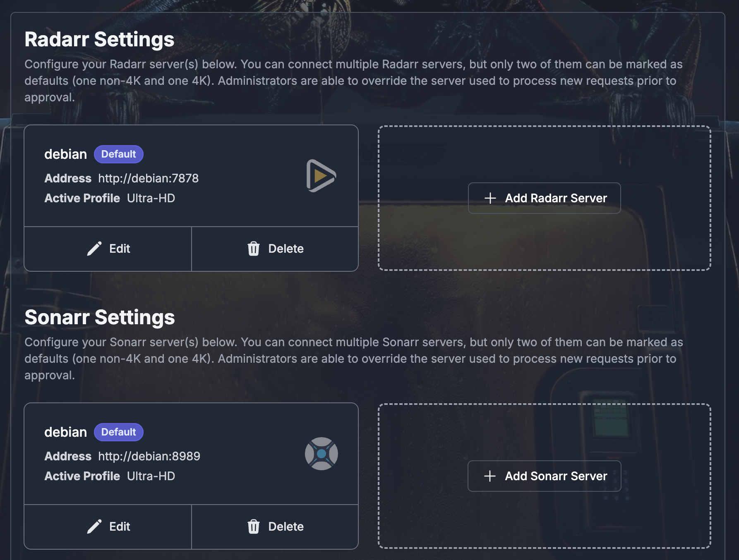Edit the Radarr debian server
The width and height of the screenshot is (739, 560).
pyautogui.click(x=108, y=249)
